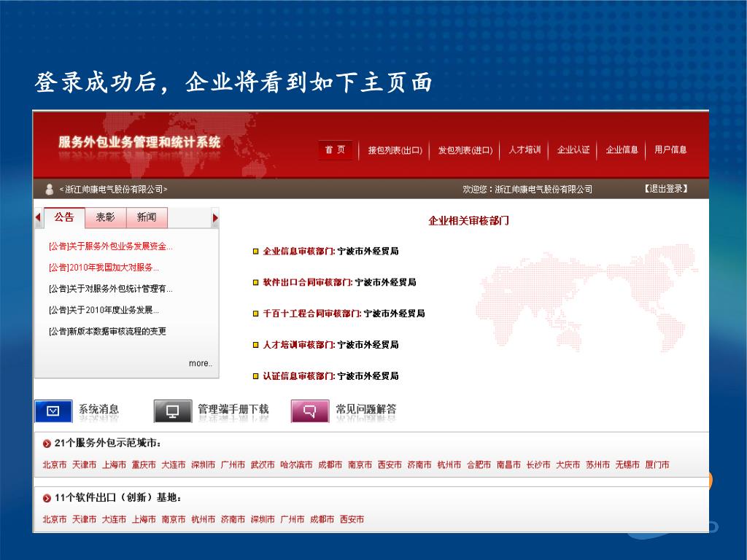Click 无锡市 in demonstration cities list

[x=627, y=464]
